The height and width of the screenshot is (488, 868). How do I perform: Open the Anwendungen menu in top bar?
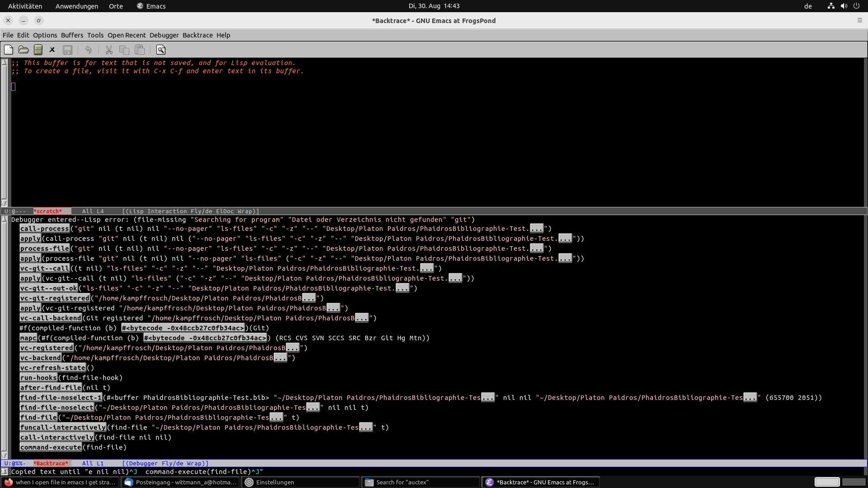coord(76,6)
